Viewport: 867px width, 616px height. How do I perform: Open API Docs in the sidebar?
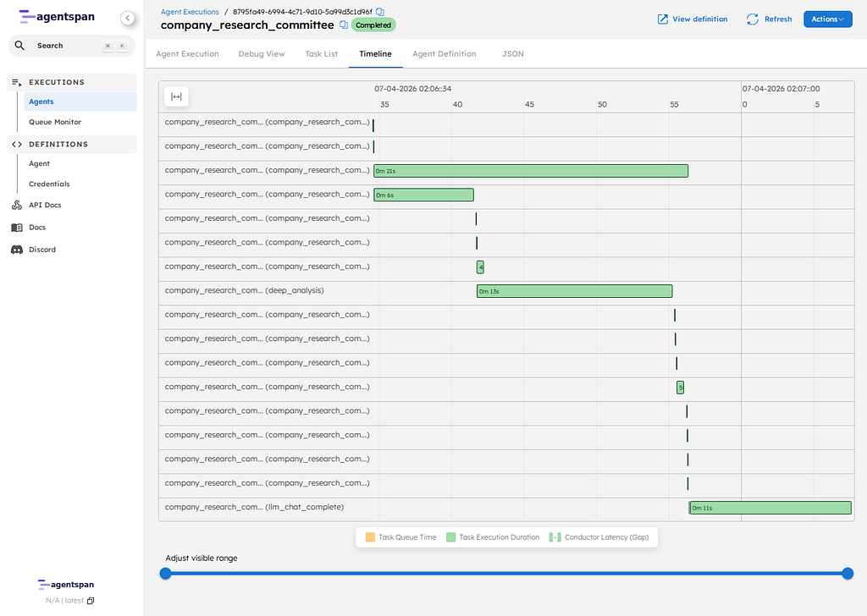click(x=44, y=205)
